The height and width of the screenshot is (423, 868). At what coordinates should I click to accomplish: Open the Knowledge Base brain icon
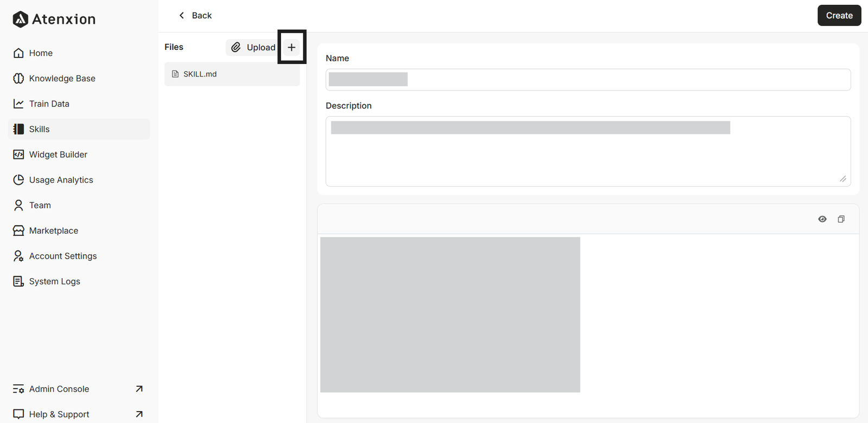pyautogui.click(x=18, y=79)
